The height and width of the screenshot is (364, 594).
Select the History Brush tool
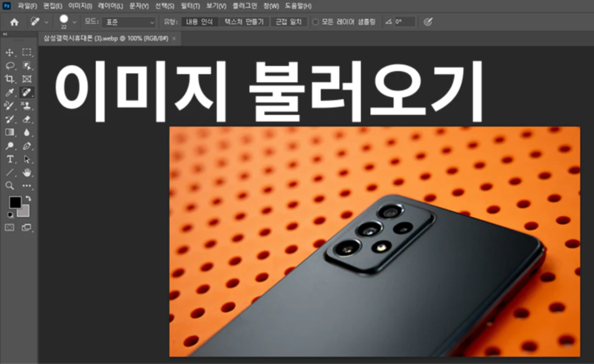pyautogui.click(x=9, y=119)
